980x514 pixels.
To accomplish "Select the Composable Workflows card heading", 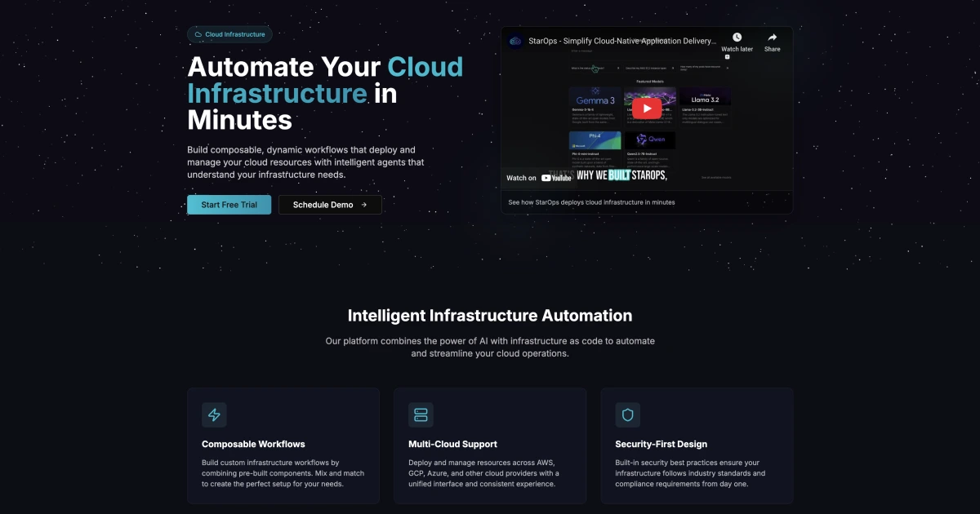I will coord(253,445).
